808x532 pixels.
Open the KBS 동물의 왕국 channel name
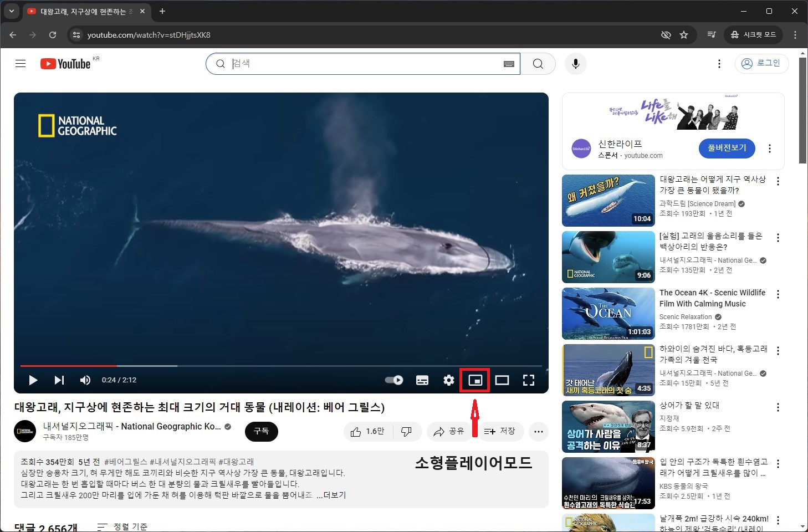pos(684,487)
